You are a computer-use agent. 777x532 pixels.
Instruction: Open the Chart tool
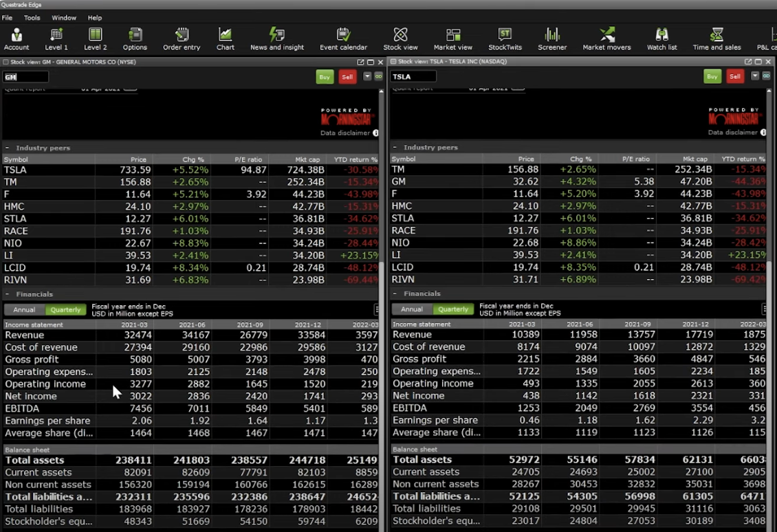225,39
